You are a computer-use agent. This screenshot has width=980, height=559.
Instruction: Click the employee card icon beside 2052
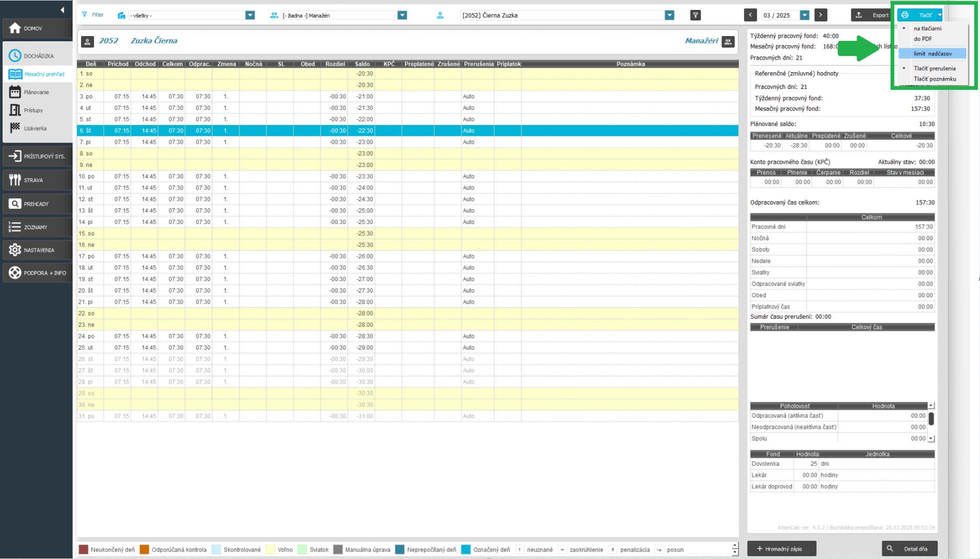(x=87, y=41)
